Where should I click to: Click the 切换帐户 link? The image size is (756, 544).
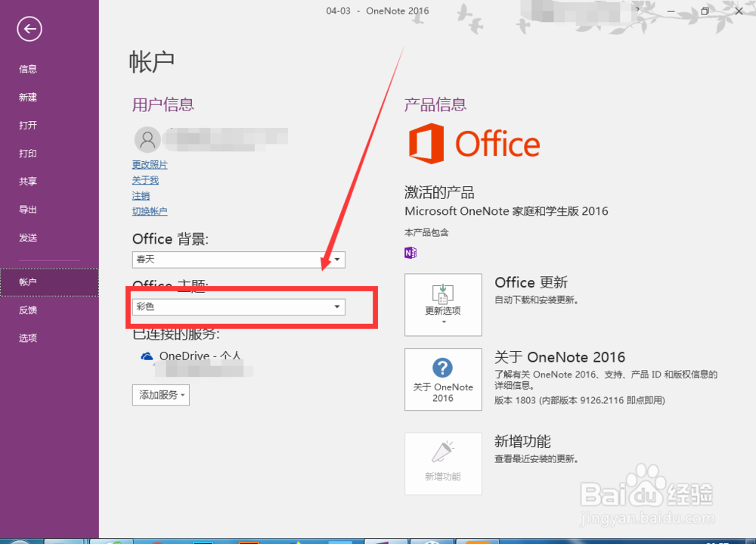click(x=150, y=211)
